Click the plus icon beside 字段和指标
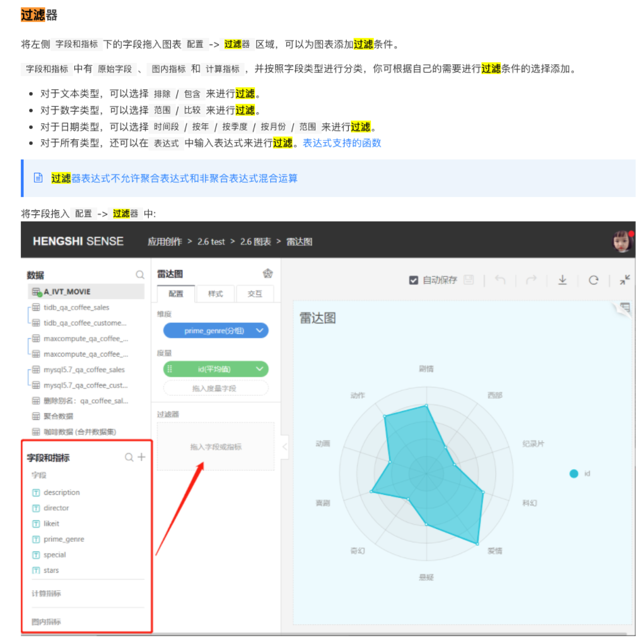Screen dimensions: 644x644 coord(141,457)
